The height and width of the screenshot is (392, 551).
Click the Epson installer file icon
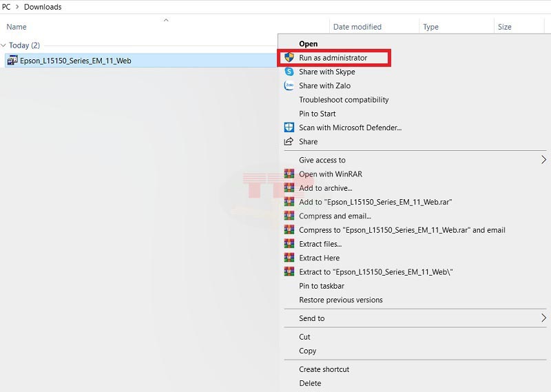click(x=12, y=61)
